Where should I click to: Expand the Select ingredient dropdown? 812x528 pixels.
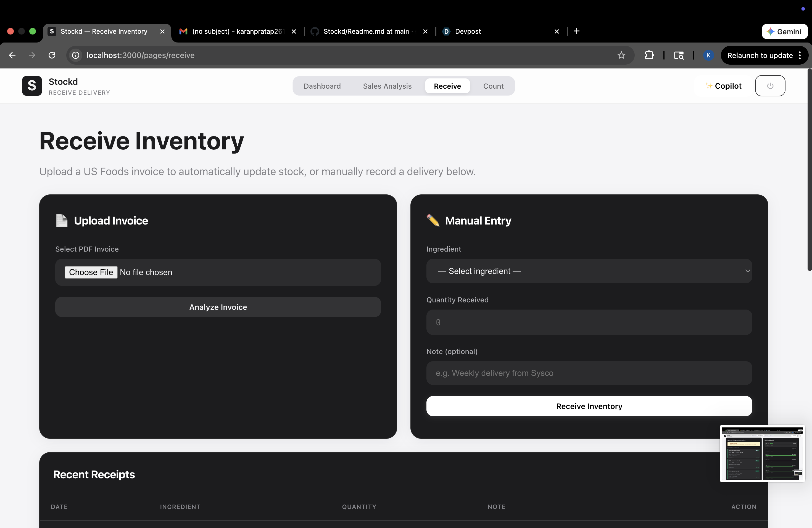point(589,271)
